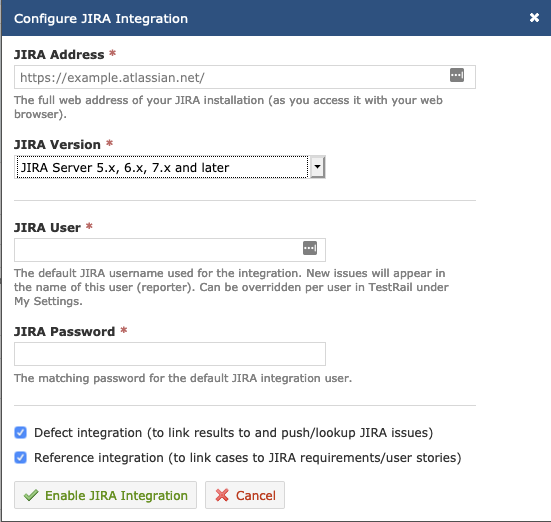Click the Cancel button
The width and height of the screenshot is (551, 522).
point(245,495)
